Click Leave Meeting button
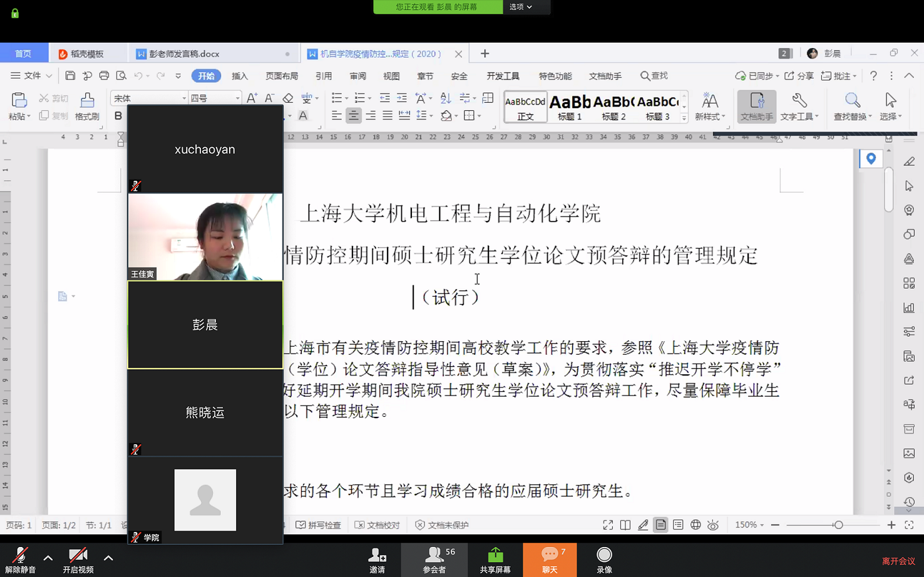924x577 pixels. pyautogui.click(x=898, y=561)
